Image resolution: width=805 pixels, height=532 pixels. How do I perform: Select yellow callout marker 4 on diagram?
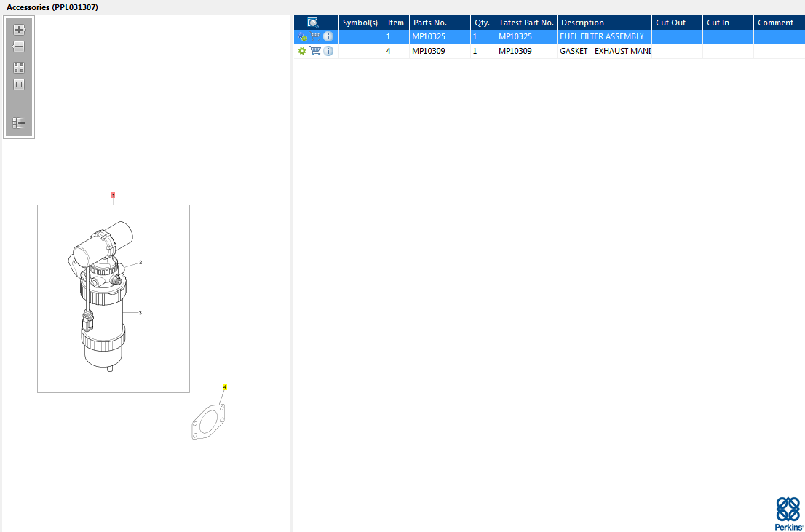tap(225, 386)
